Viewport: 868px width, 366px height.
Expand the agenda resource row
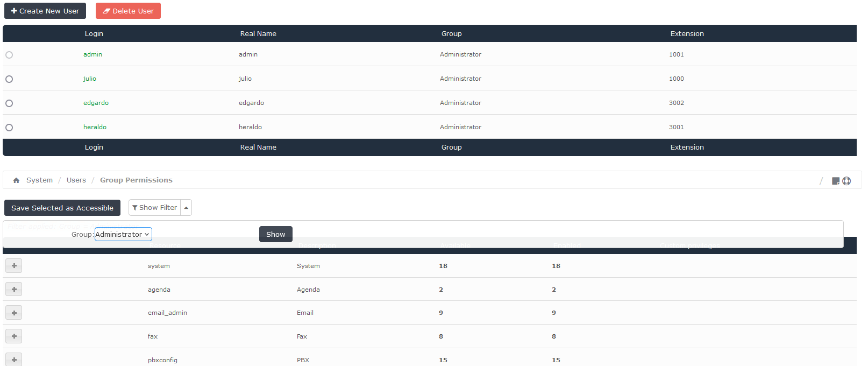point(14,290)
